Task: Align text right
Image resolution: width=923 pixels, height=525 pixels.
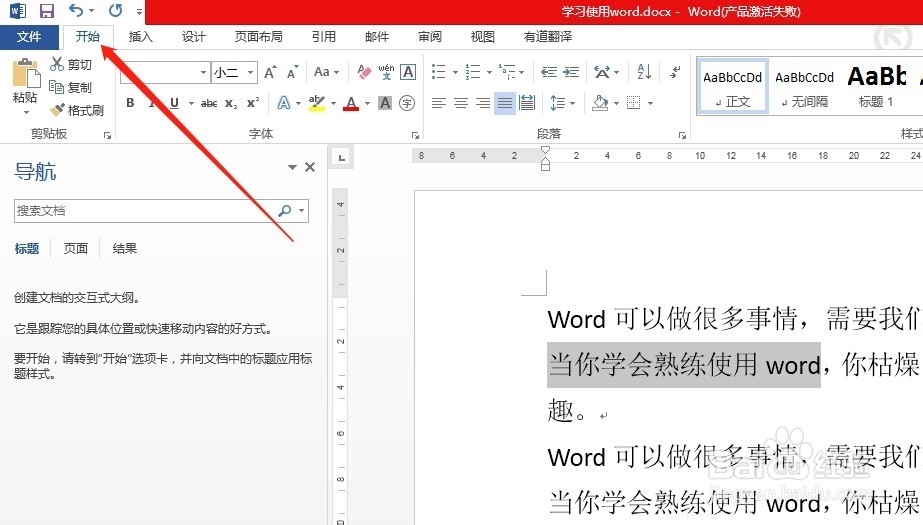Action: (483, 103)
